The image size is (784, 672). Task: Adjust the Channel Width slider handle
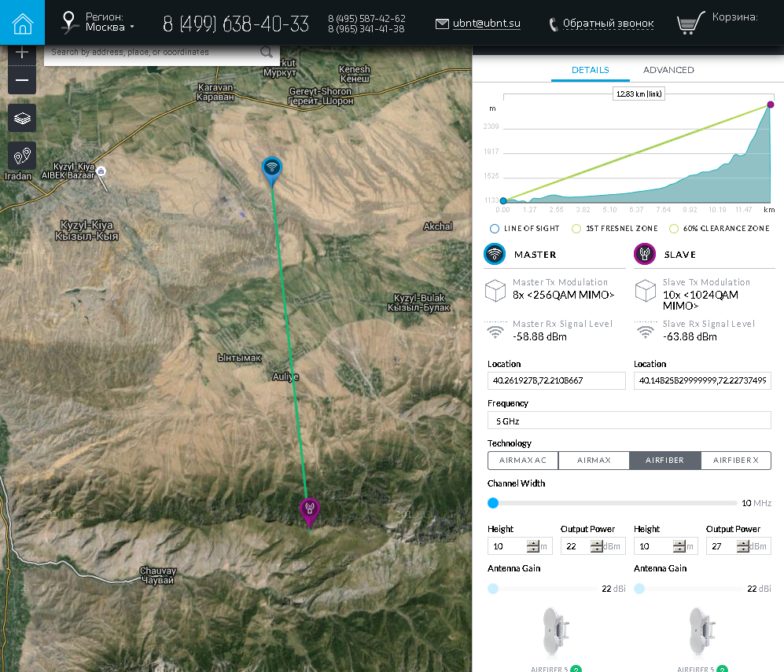point(493,503)
